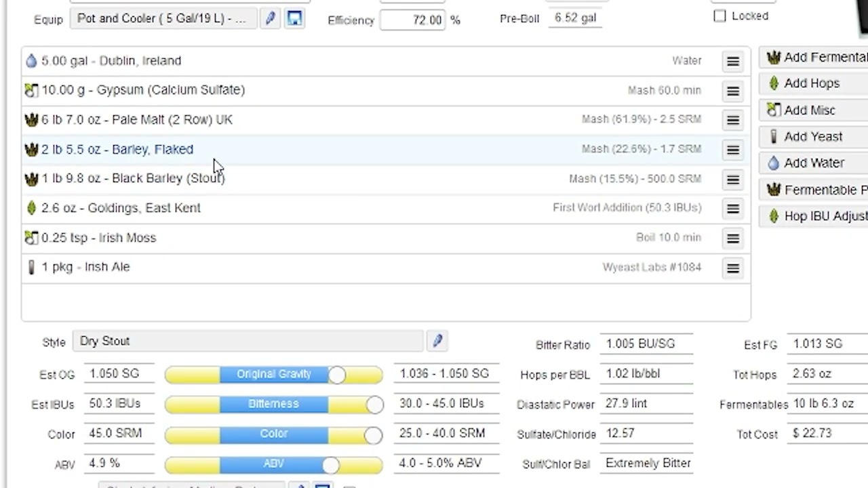Click the Pre-Boil volume field
Image resolution: width=868 pixels, height=488 pixels.
(x=576, y=18)
